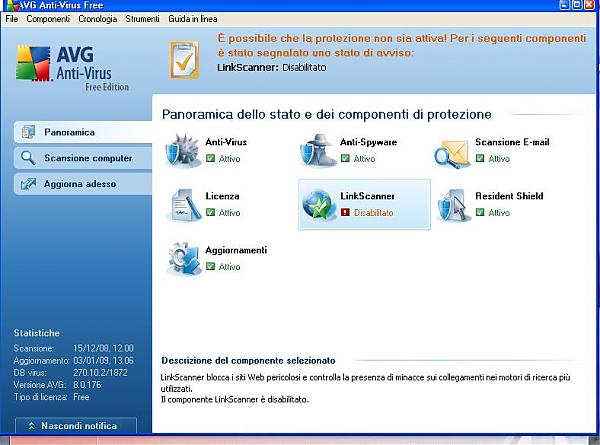Go to Scansione computer
Viewport: 600px width, 445px height.
point(83,158)
